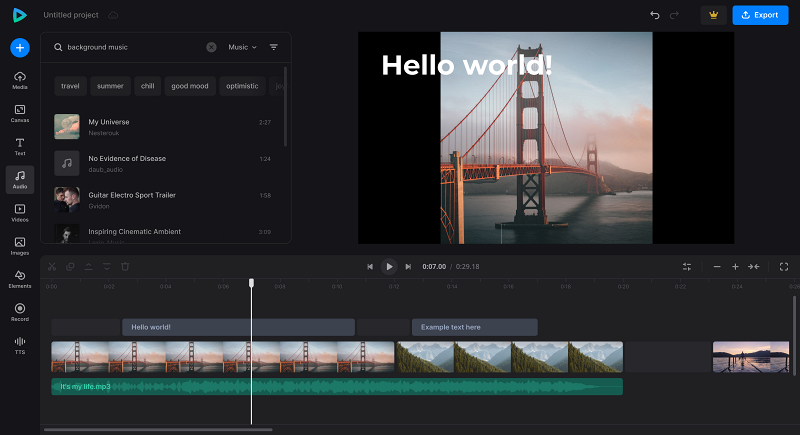Zoom in the timeline with plus
The height and width of the screenshot is (435, 800).
(x=735, y=267)
